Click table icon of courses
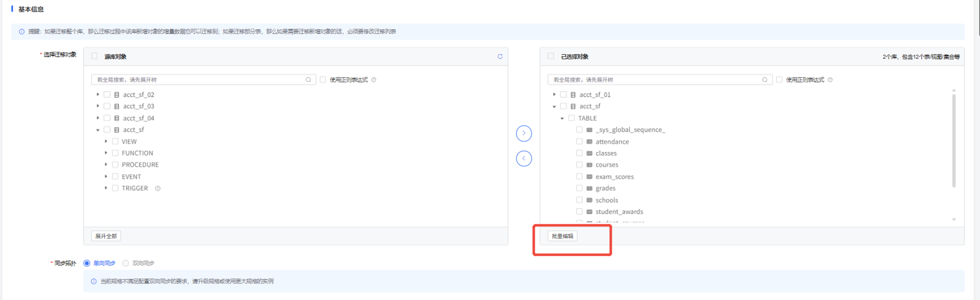 [589, 165]
